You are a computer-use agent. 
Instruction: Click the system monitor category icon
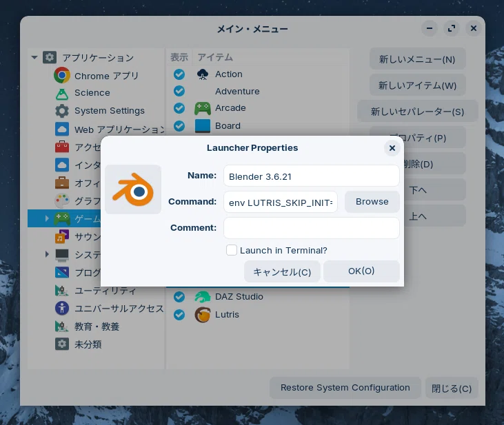[62, 254]
